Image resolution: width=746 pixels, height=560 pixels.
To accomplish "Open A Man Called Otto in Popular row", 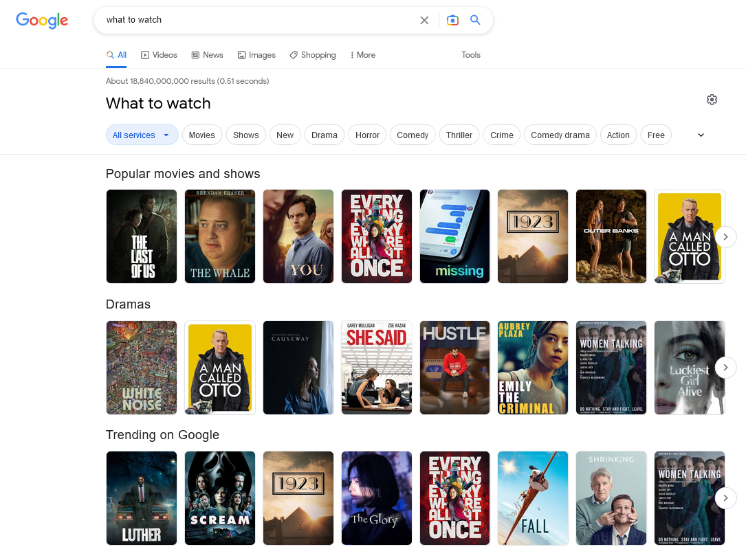I will [690, 236].
